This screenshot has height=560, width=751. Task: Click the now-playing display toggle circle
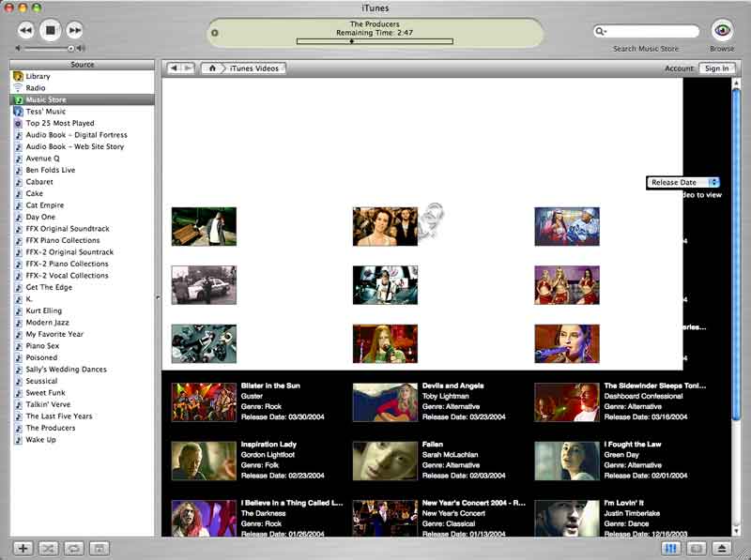[x=215, y=33]
